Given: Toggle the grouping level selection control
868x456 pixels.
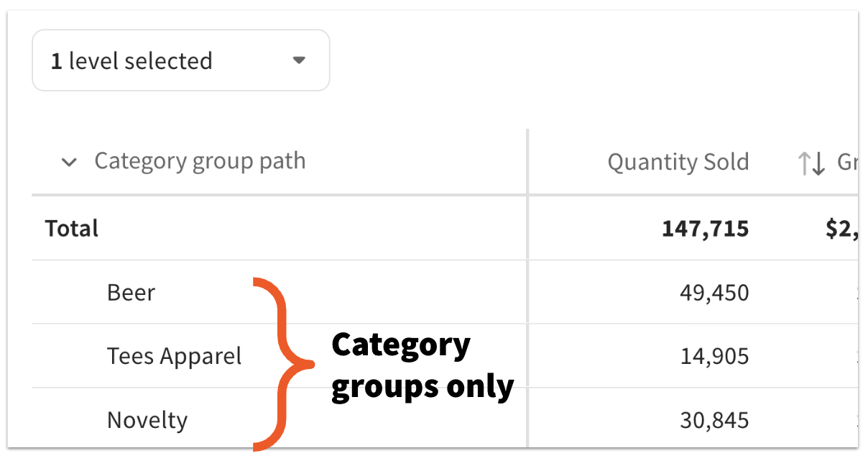Looking at the screenshot, I should point(180,61).
